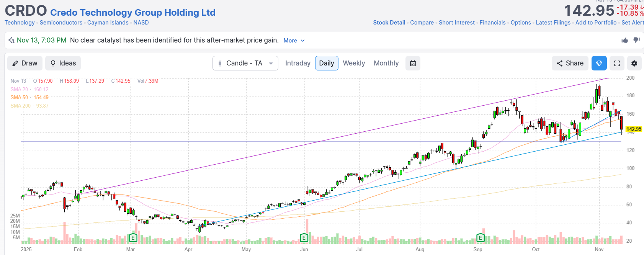Select the Daily timeframe

pyautogui.click(x=327, y=63)
